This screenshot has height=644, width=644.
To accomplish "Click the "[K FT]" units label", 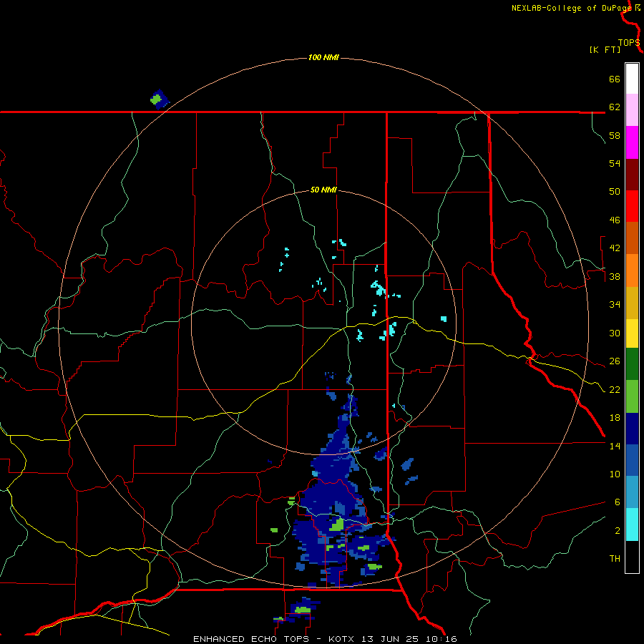I will 605,50.
